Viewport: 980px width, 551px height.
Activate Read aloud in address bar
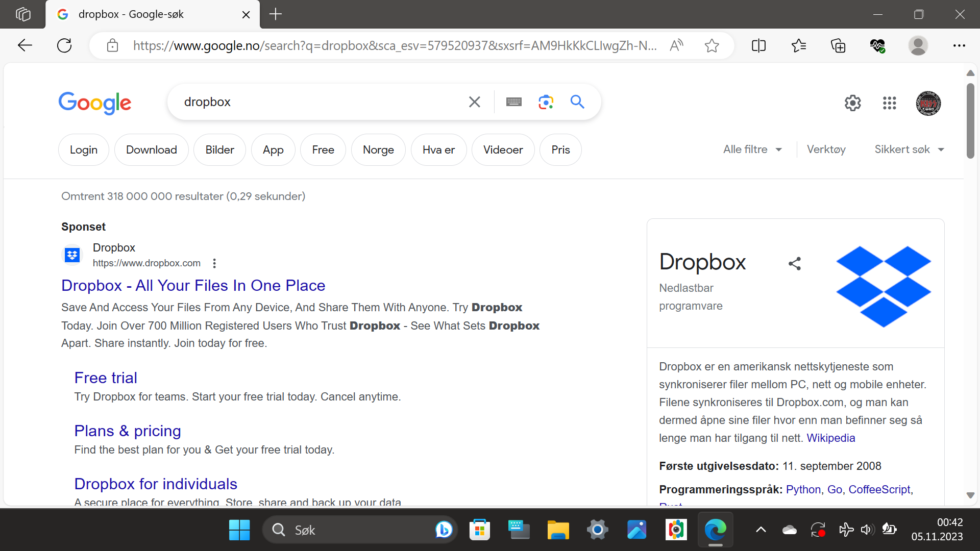click(676, 46)
